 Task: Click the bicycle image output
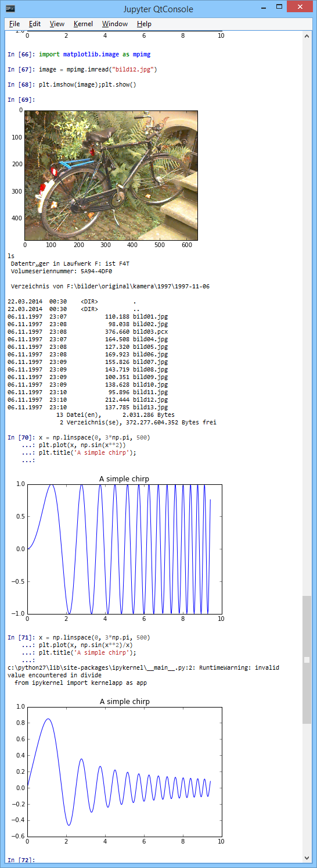111,175
